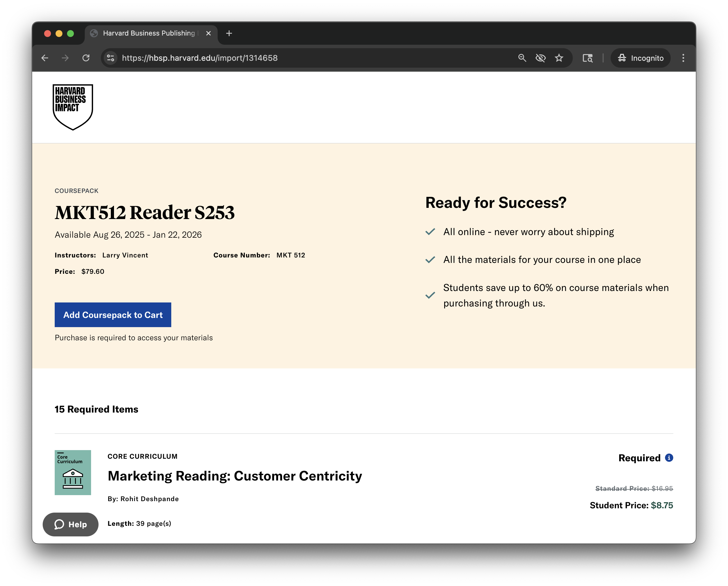Click Add Coursepack to Cart
Viewport: 728px width, 586px height.
click(x=113, y=315)
